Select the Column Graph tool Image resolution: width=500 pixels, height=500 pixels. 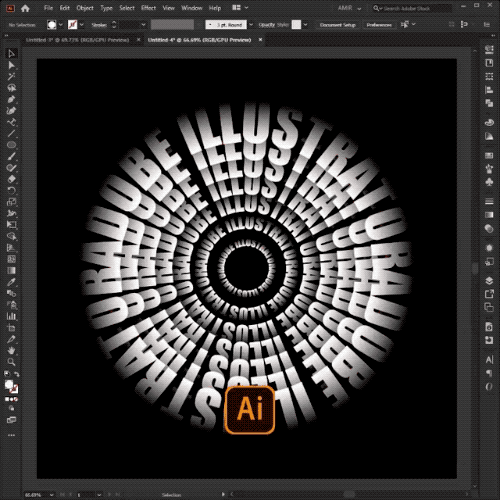click(x=11, y=316)
